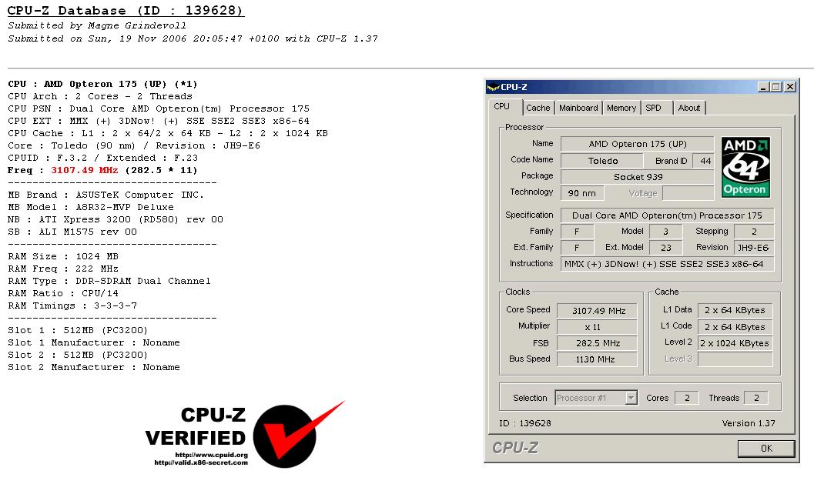This screenshot has width=814, height=504.
Task: Click the CPU Arch 2 Cores line
Action: [x=99, y=96]
